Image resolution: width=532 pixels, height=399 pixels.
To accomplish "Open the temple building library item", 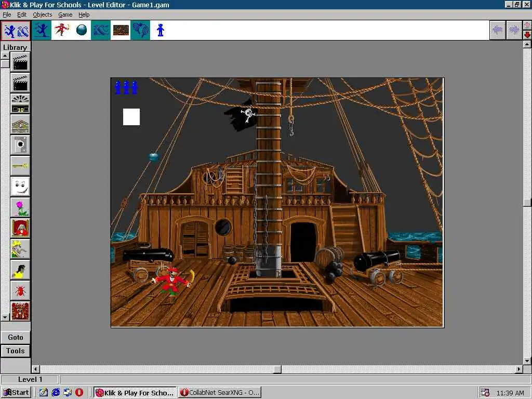I will [x=20, y=124].
